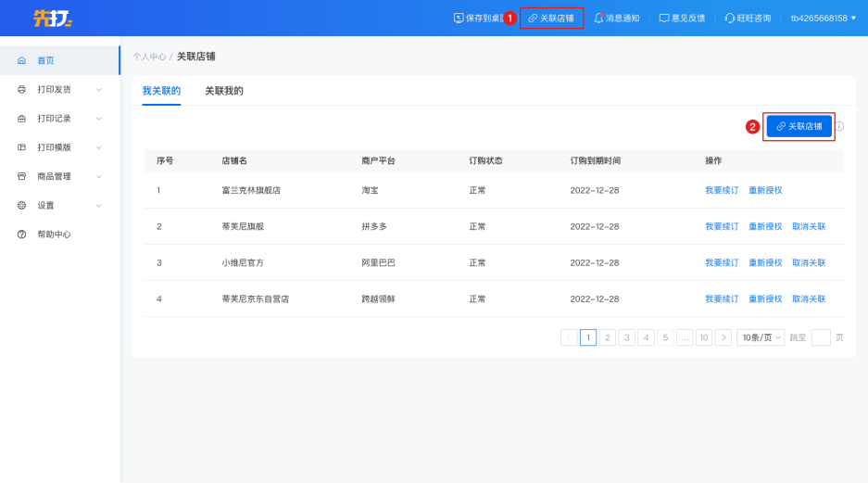Image resolution: width=868 pixels, height=483 pixels.
Task: Expand the 打印发货 sidebar menu
Action: click(x=98, y=90)
